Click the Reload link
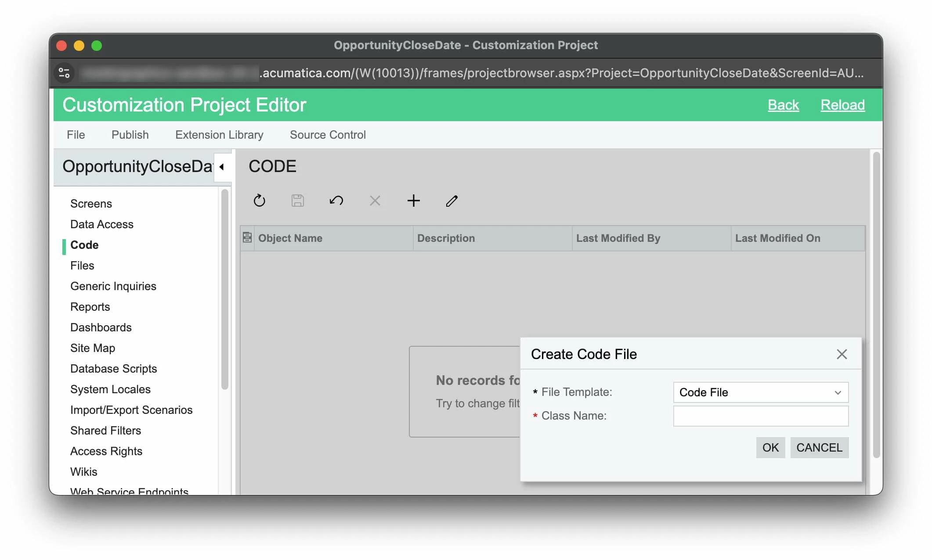Viewport: 932px width, 560px height. [842, 104]
